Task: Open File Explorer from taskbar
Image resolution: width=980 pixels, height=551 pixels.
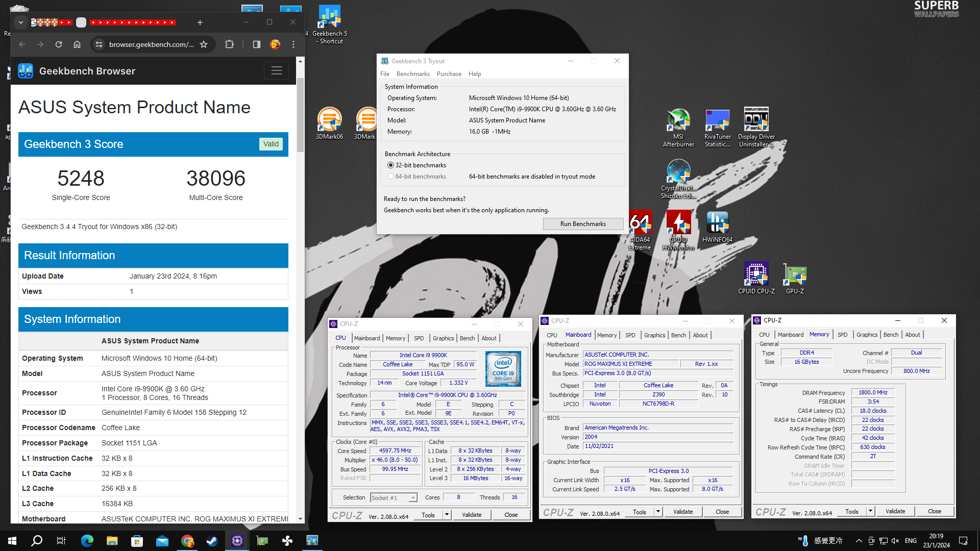Action: pyautogui.click(x=112, y=541)
